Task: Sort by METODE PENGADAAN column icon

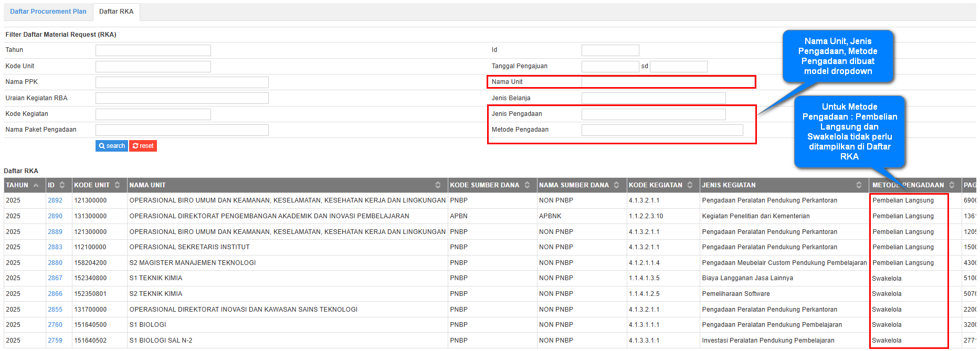Action: (952, 185)
